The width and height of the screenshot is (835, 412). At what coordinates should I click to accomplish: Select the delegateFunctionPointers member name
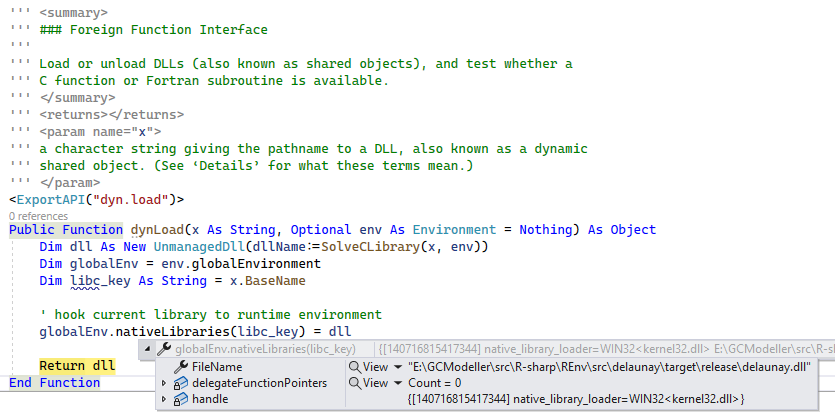pos(259,383)
